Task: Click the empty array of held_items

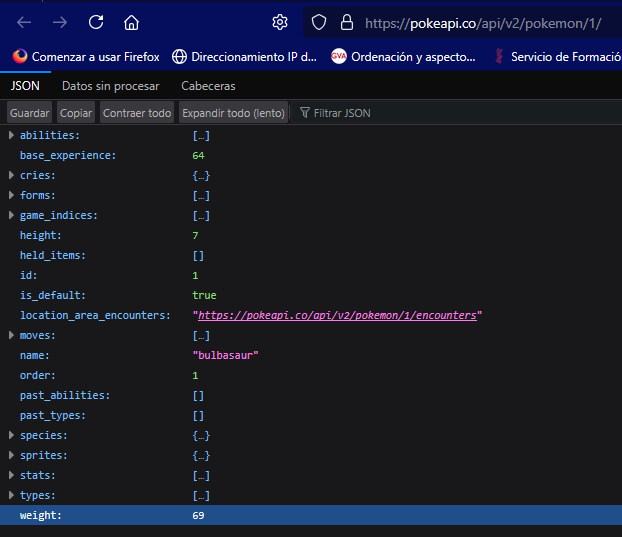Action: coord(198,256)
